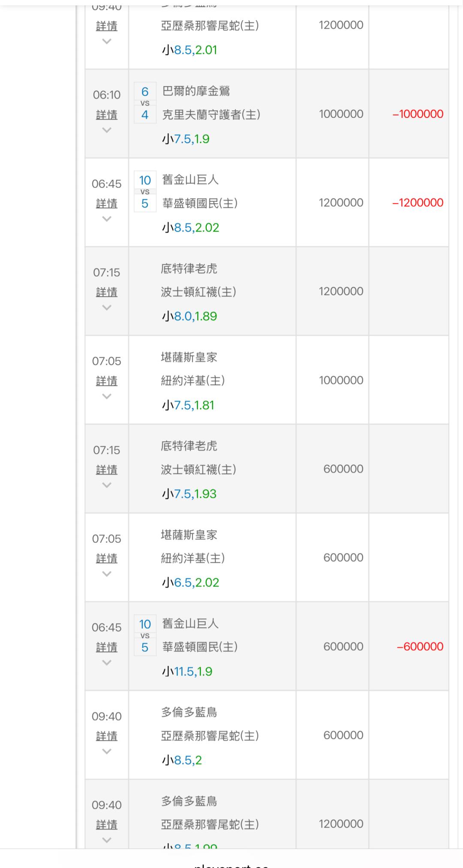Click the red -1000000 result amount
The height and width of the screenshot is (868, 463).
coord(418,114)
